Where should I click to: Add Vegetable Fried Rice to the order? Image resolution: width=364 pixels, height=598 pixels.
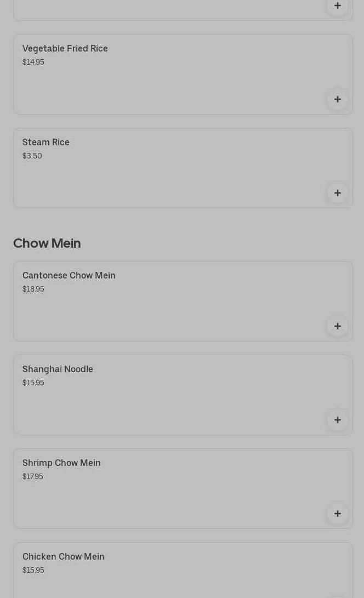pos(337,99)
